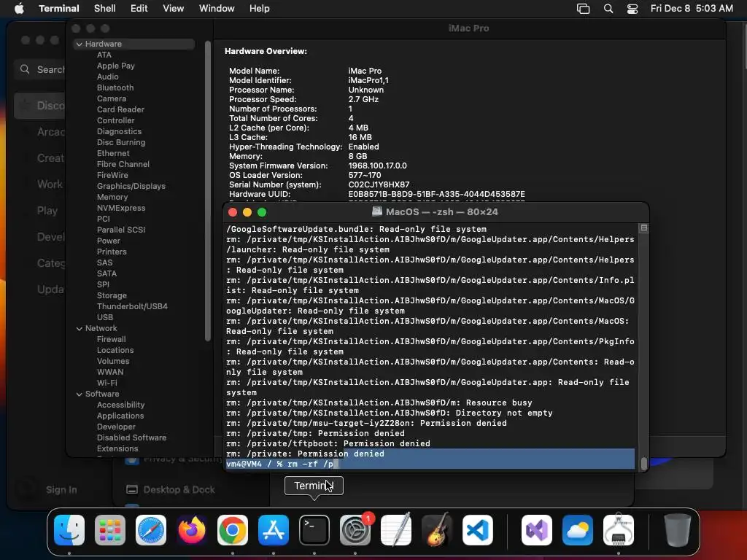Open the Help menu

point(260,9)
